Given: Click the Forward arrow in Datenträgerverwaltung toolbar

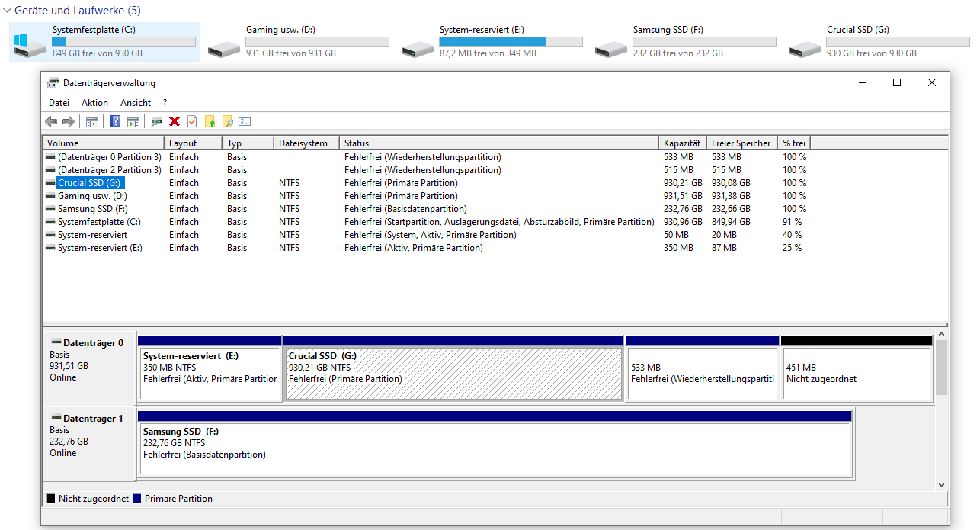Looking at the screenshot, I should coord(69,121).
